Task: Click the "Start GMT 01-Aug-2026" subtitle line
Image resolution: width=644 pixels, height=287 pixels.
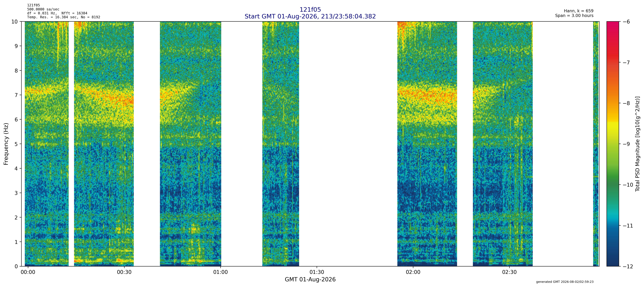Action: click(310, 16)
